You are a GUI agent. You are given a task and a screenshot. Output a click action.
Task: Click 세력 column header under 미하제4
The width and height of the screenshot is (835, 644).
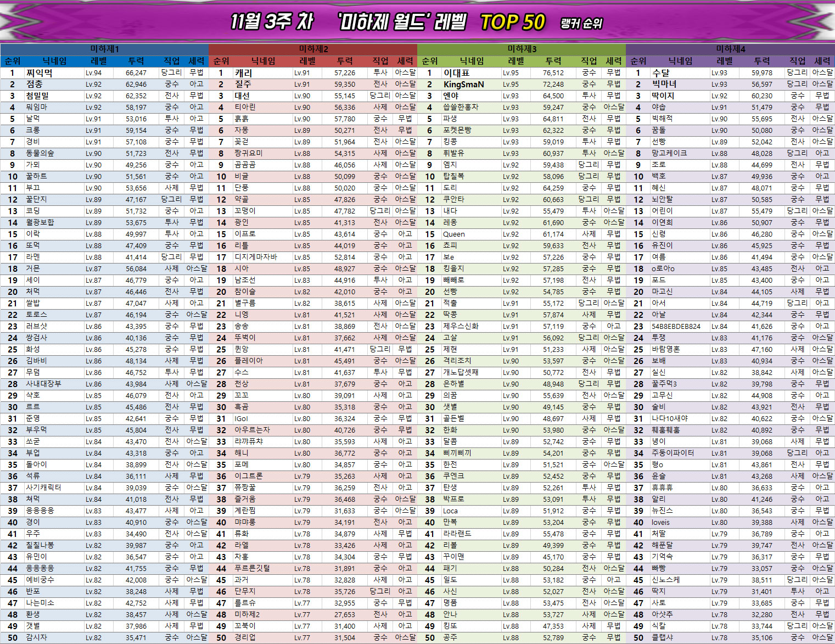(822, 61)
